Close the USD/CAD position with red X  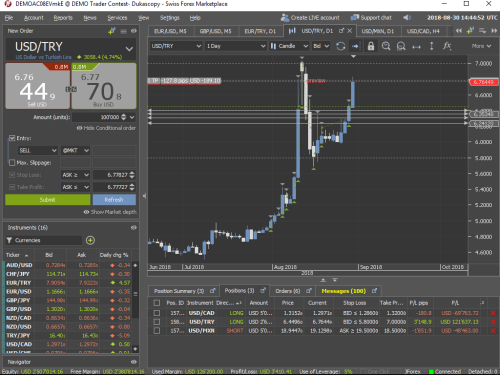[493, 313]
